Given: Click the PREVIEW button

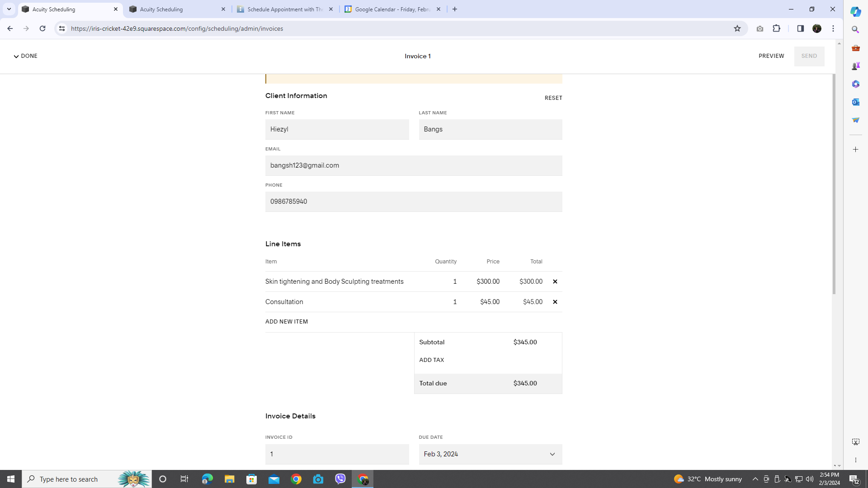Looking at the screenshot, I should pos(771,56).
